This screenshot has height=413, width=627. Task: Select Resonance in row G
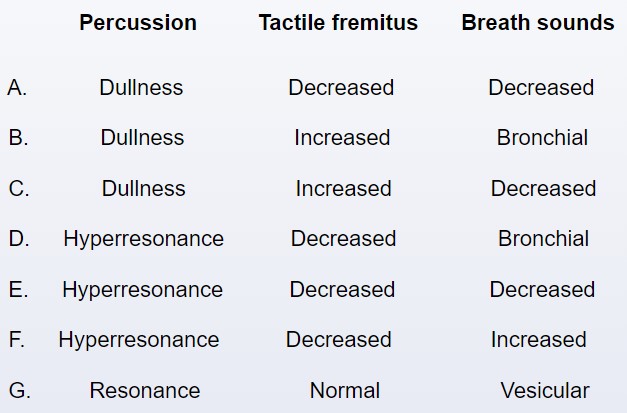click(x=145, y=391)
